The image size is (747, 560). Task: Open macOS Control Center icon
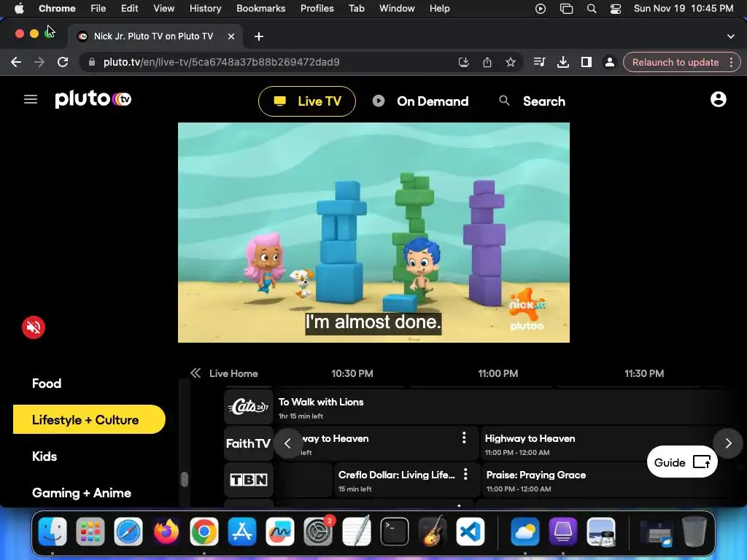pyautogui.click(x=615, y=9)
